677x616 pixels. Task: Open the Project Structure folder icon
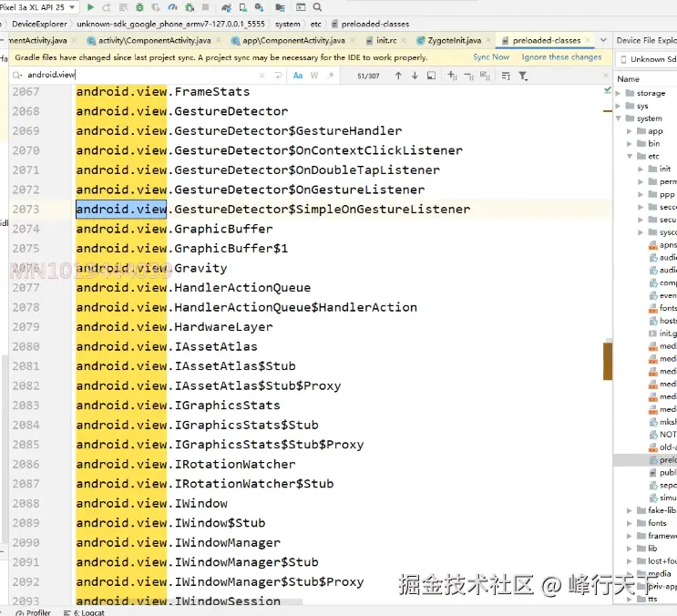coord(280,7)
